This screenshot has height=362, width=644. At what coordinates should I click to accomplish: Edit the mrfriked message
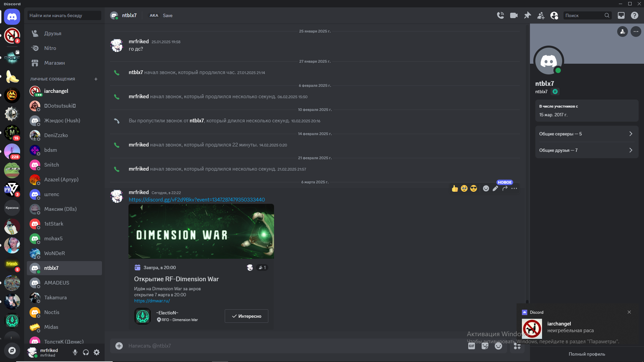[x=495, y=188]
